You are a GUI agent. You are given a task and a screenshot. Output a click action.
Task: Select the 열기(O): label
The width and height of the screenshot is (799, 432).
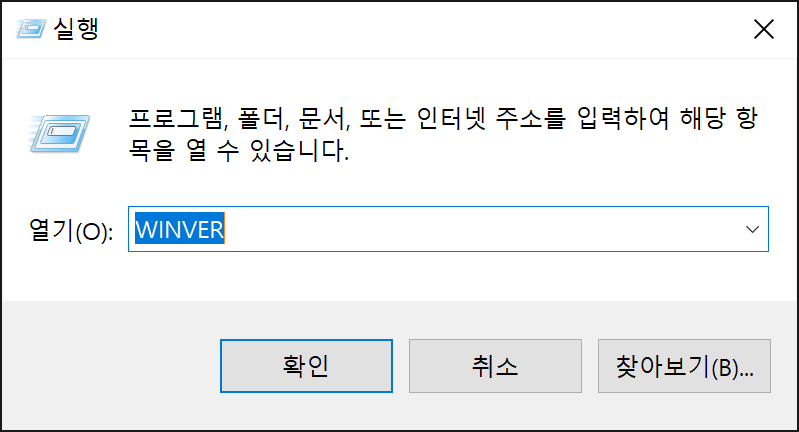click(x=71, y=230)
